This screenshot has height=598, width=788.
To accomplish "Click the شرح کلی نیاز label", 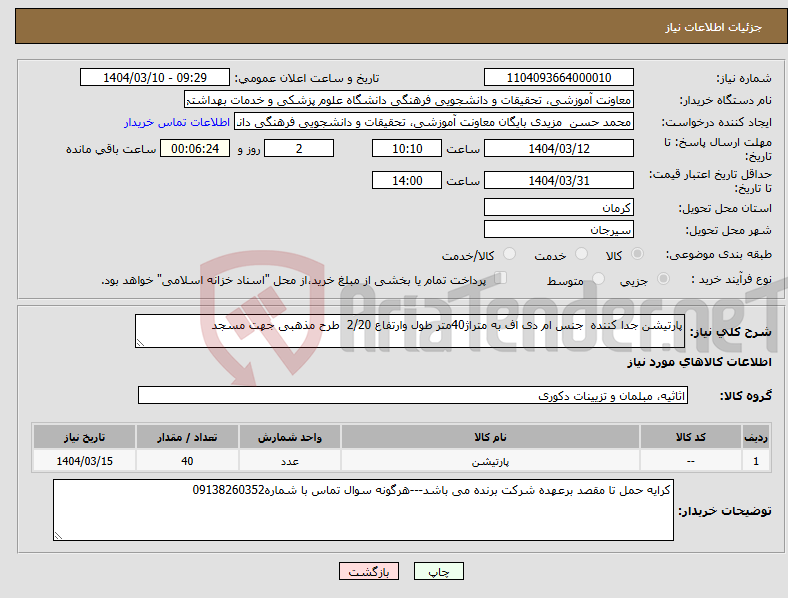I will tap(730, 332).
